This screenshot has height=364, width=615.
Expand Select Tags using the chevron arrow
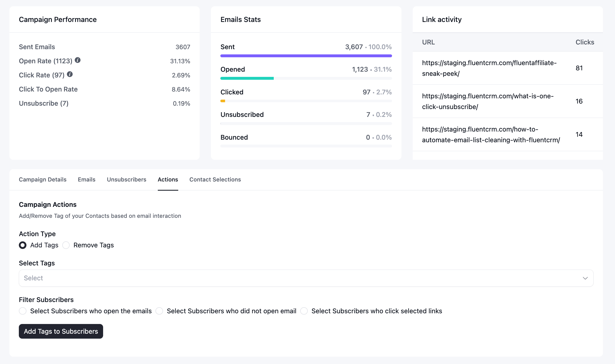585,278
